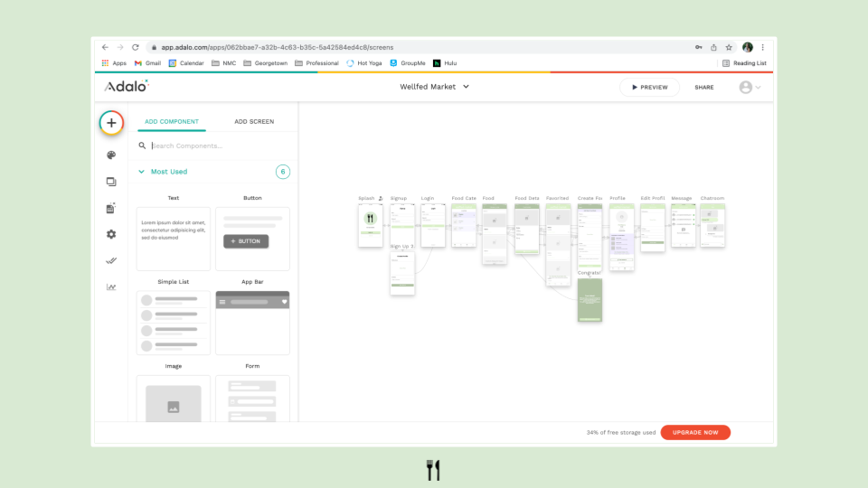
Task: Select the Edit Profil screen on canvas
Action: pyautogui.click(x=653, y=228)
